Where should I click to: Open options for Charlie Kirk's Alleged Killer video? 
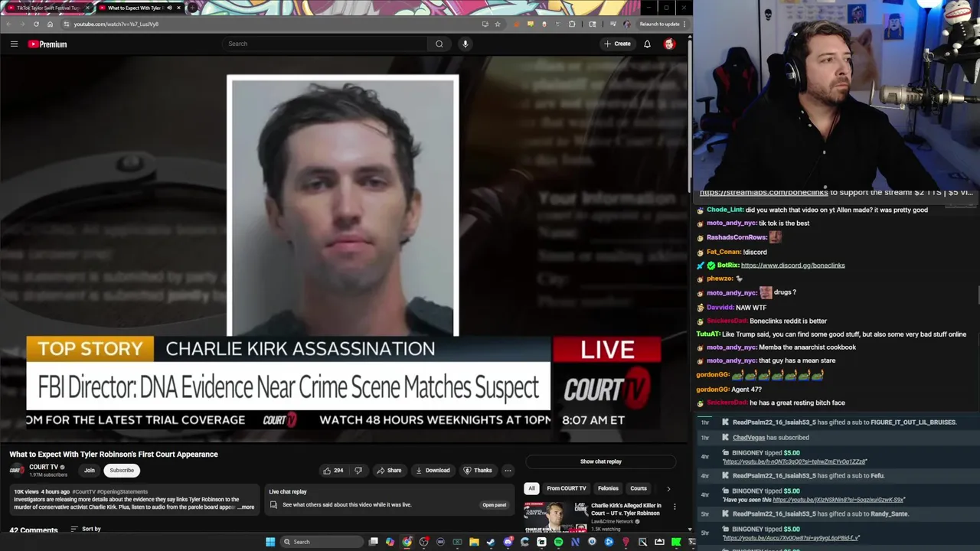click(x=675, y=507)
